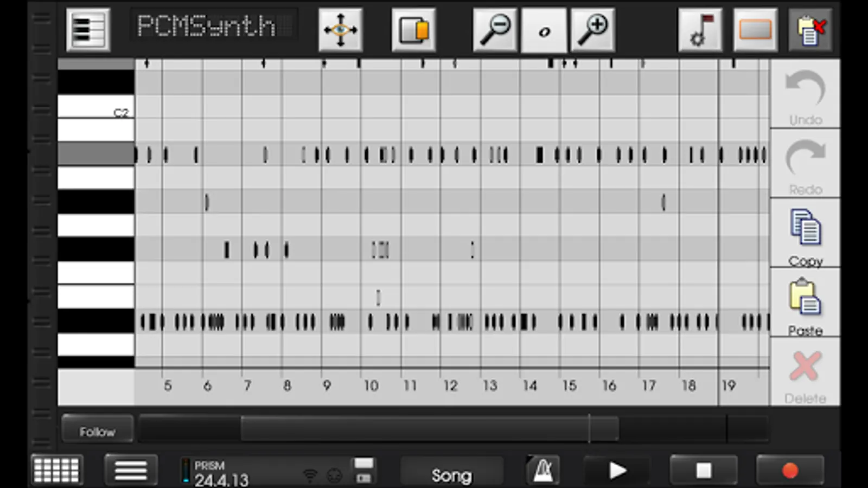Viewport: 868px width, 488px height.
Task: Redo the last undone edit
Action: pos(805,164)
